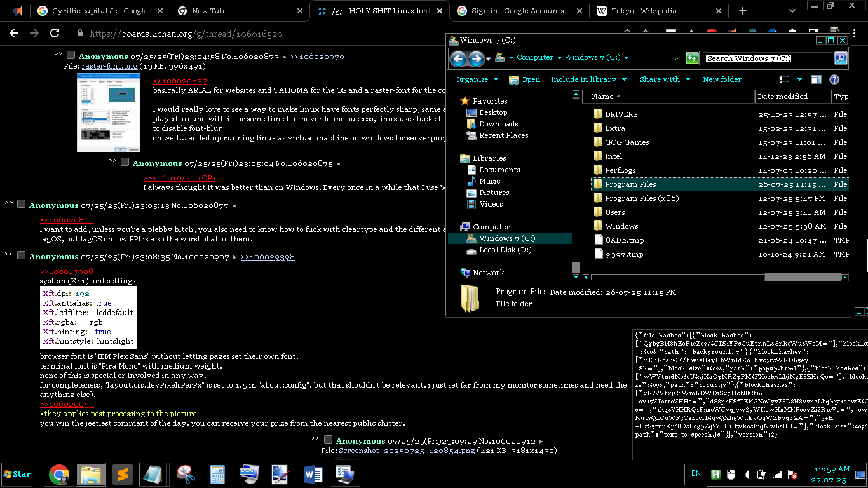
Task: Click New folder in Explorer toolbar
Action: point(722,79)
